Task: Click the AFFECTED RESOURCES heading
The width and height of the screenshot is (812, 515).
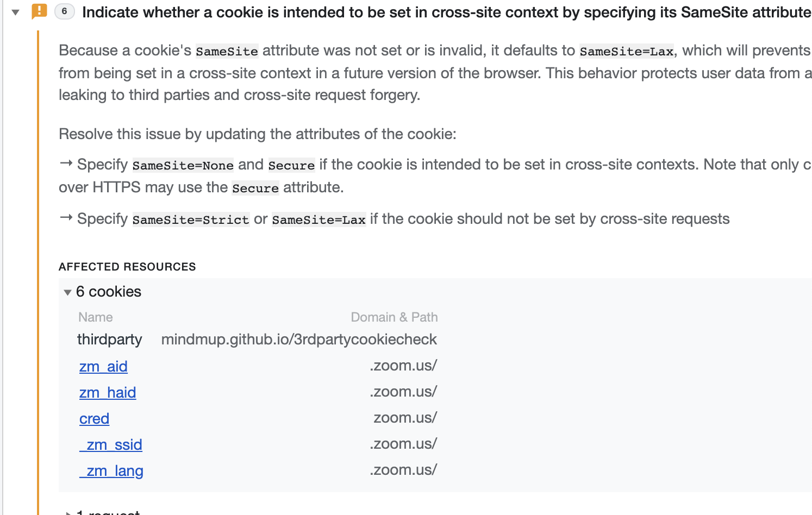Action: coord(127,267)
